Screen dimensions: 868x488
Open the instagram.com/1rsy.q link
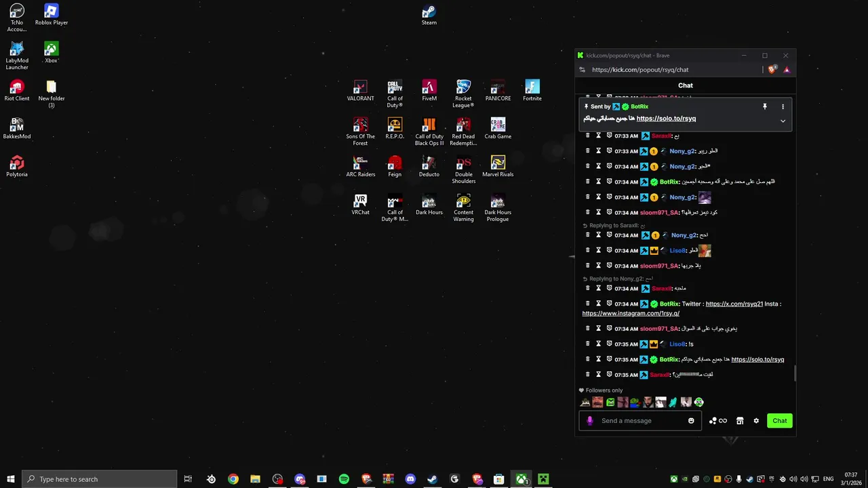[631, 313]
